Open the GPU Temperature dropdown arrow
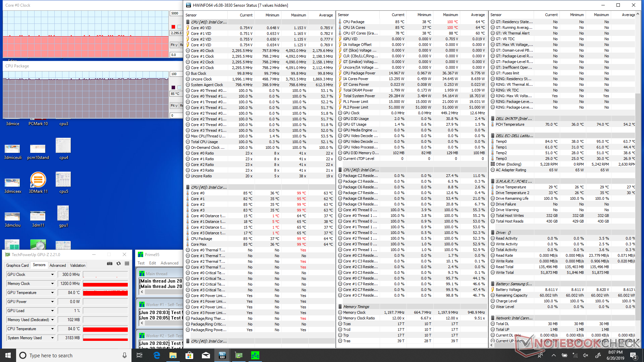The height and width of the screenshot is (362, 644). click(52, 293)
